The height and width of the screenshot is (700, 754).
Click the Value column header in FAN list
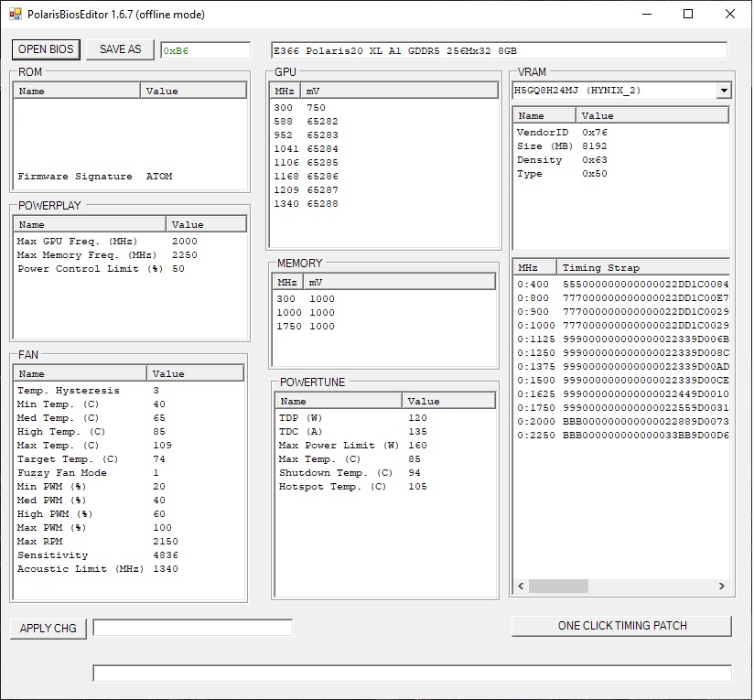click(x=195, y=373)
